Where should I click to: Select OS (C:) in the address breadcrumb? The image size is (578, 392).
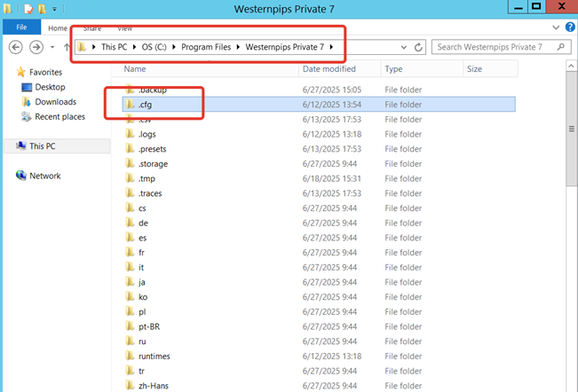154,47
